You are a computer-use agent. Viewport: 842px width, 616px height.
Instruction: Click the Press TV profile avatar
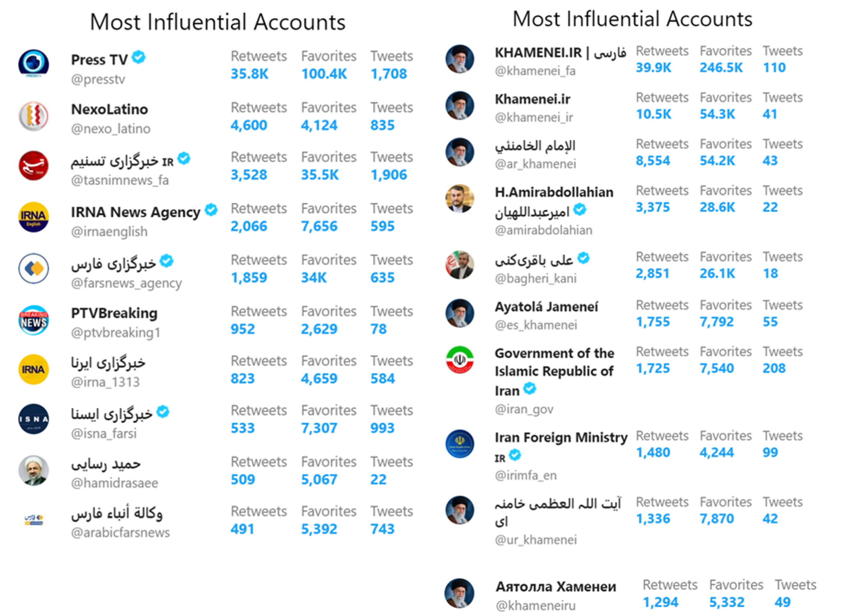[x=34, y=64]
